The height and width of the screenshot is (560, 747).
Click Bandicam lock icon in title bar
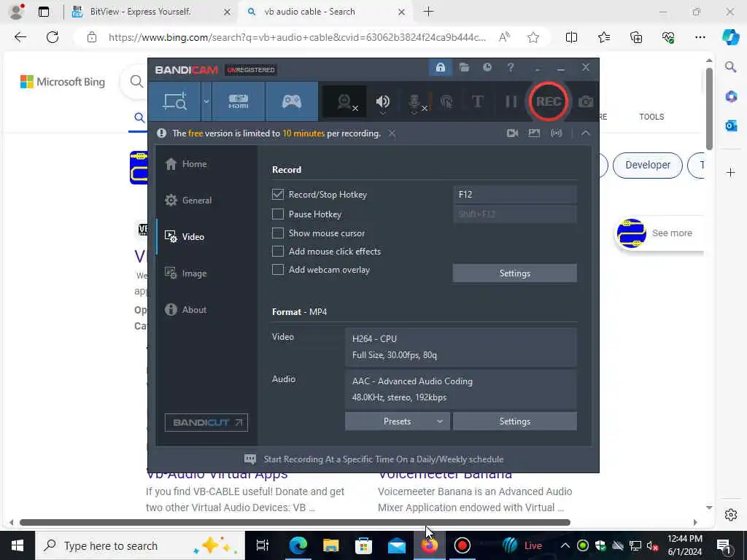pyautogui.click(x=440, y=68)
